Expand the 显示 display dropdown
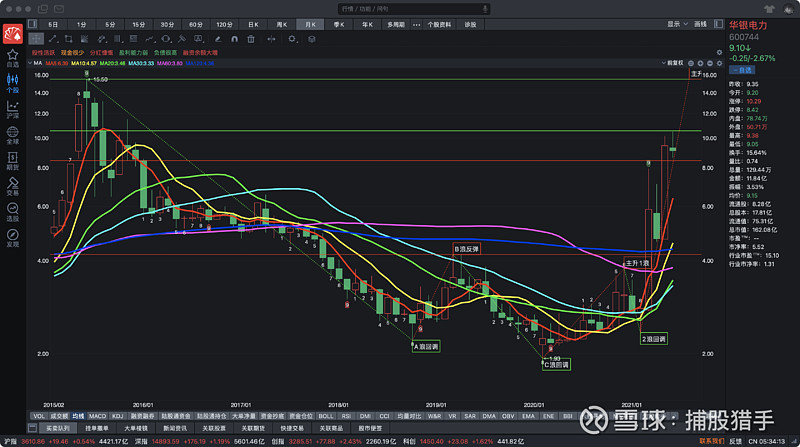The height and width of the screenshot is (447, 800). pyautogui.click(x=678, y=24)
